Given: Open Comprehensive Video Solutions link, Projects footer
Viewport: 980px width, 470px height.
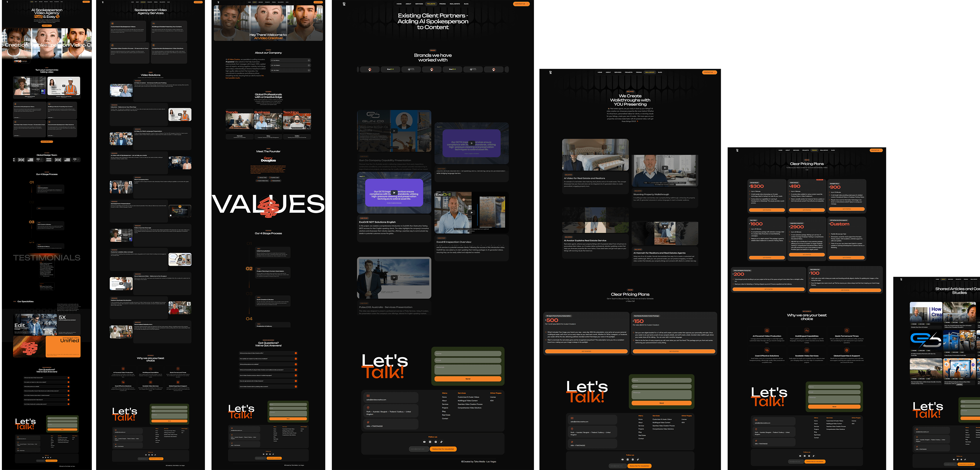Looking at the screenshot, I should pos(470,407).
